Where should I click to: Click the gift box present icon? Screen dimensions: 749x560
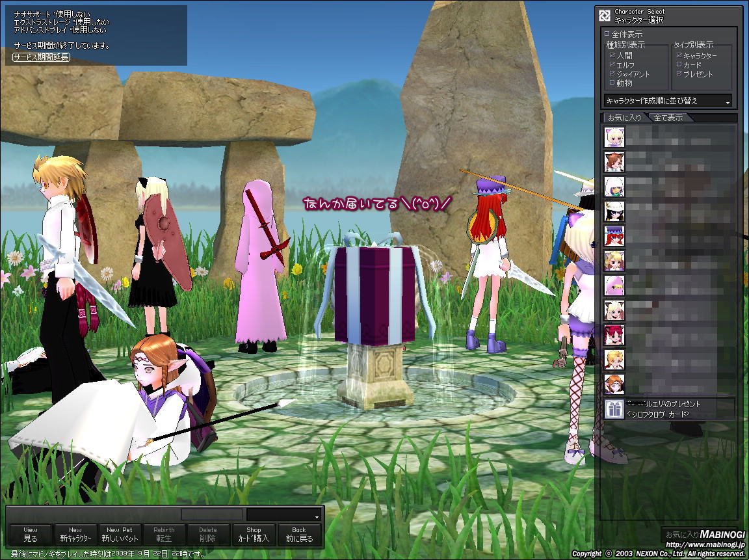click(614, 410)
